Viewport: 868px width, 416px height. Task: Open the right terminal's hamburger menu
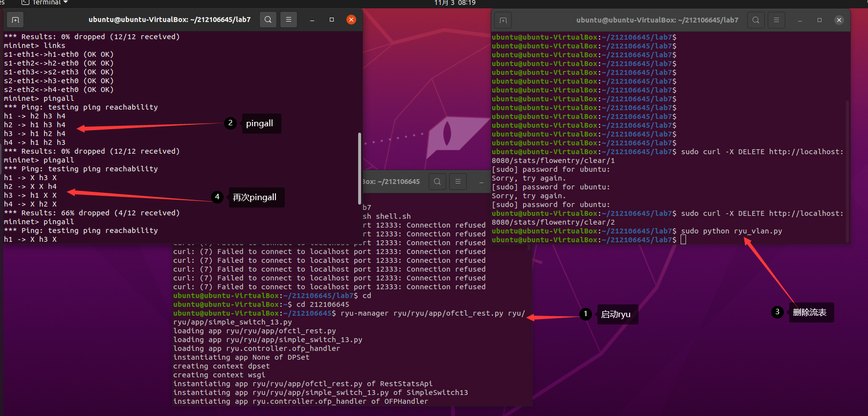[777, 20]
